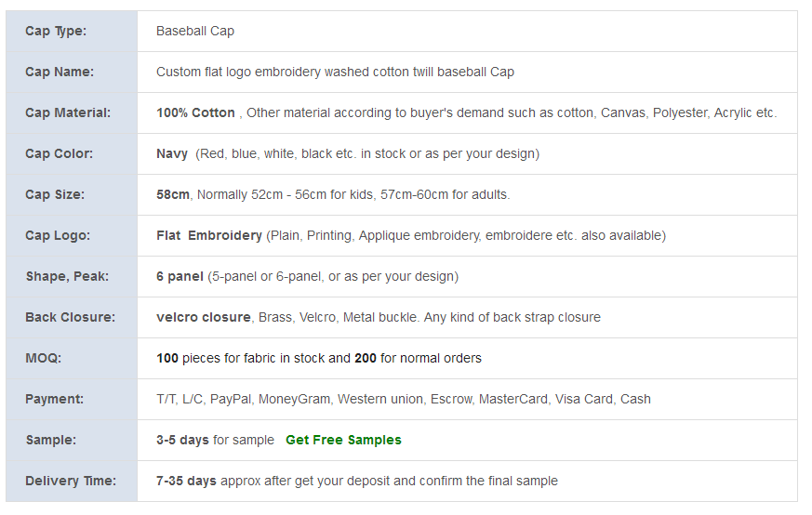Select the Navy color value

pos(172,153)
